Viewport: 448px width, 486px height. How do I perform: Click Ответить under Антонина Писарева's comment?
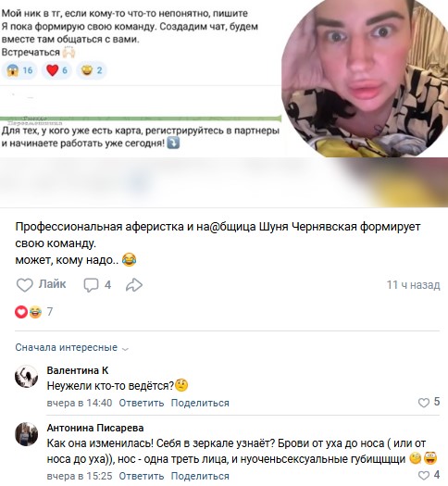[142, 476]
